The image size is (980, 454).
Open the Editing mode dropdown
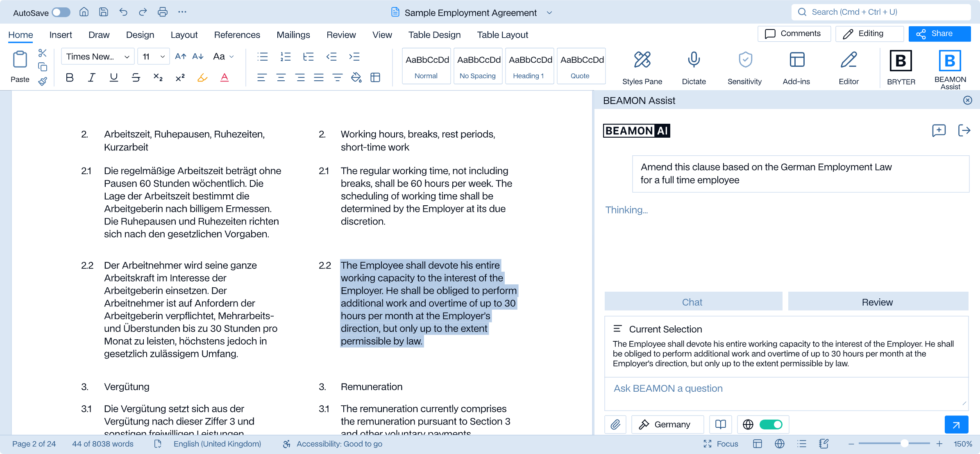click(x=869, y=34)
